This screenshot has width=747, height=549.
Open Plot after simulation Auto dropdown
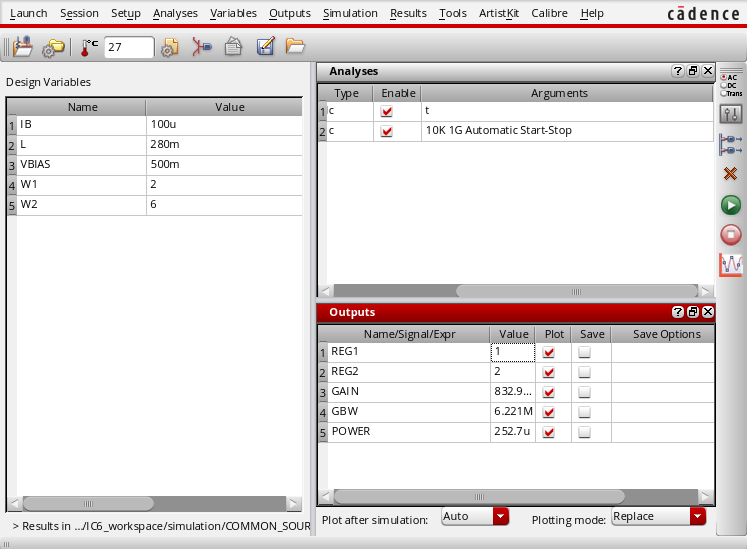[x=475, y=517]
